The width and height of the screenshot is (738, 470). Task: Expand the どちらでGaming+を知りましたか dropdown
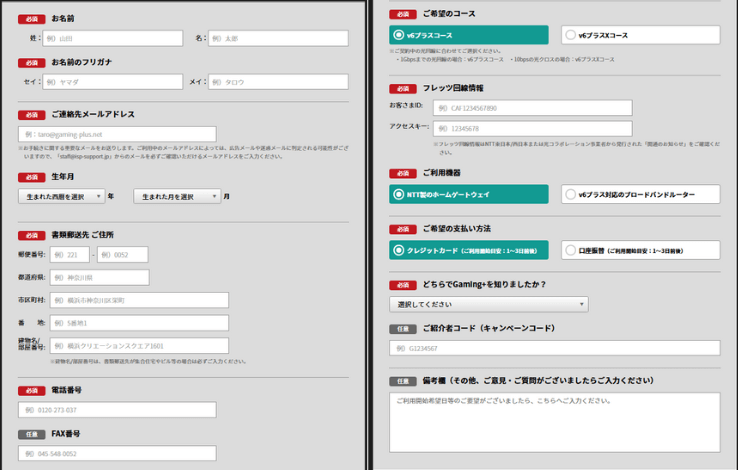tap(488, 304)
